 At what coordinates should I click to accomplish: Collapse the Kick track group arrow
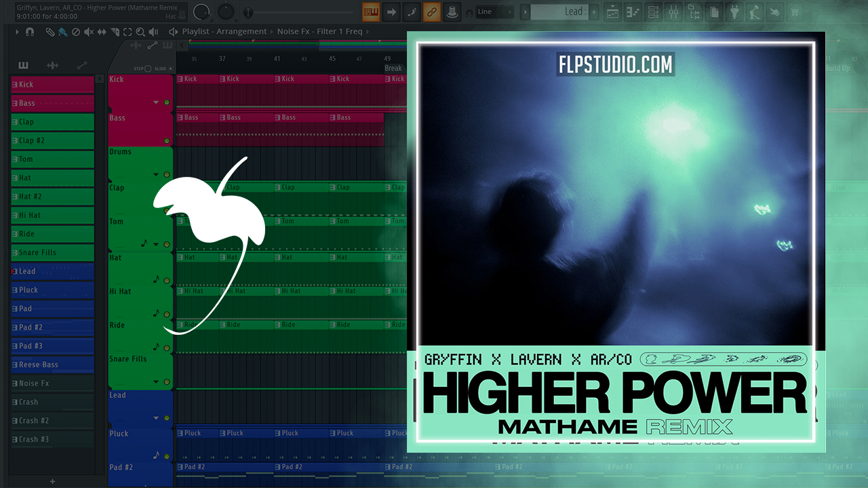click(x=156, y=102)
